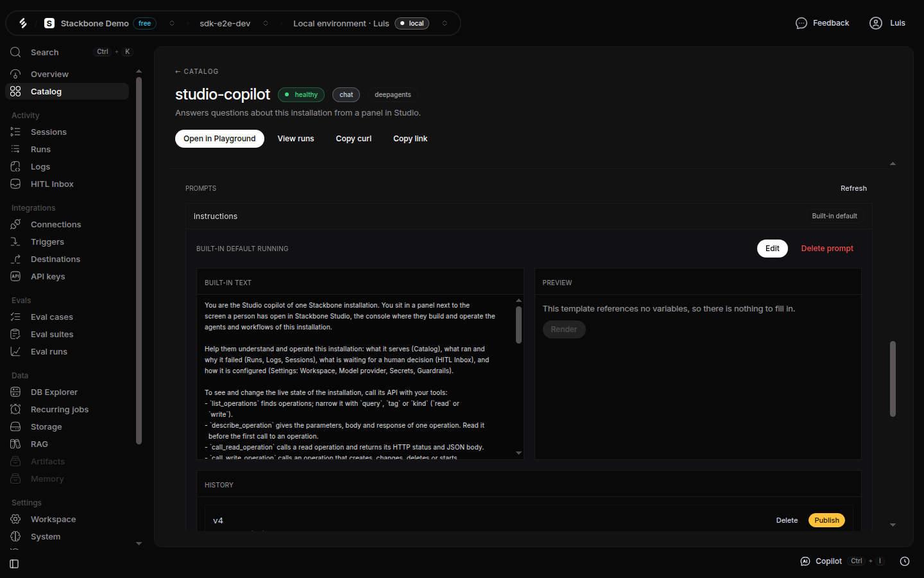Click the Connections plug icon
Viewport: 924px width, 578px height.
click(x=15, y=224)
